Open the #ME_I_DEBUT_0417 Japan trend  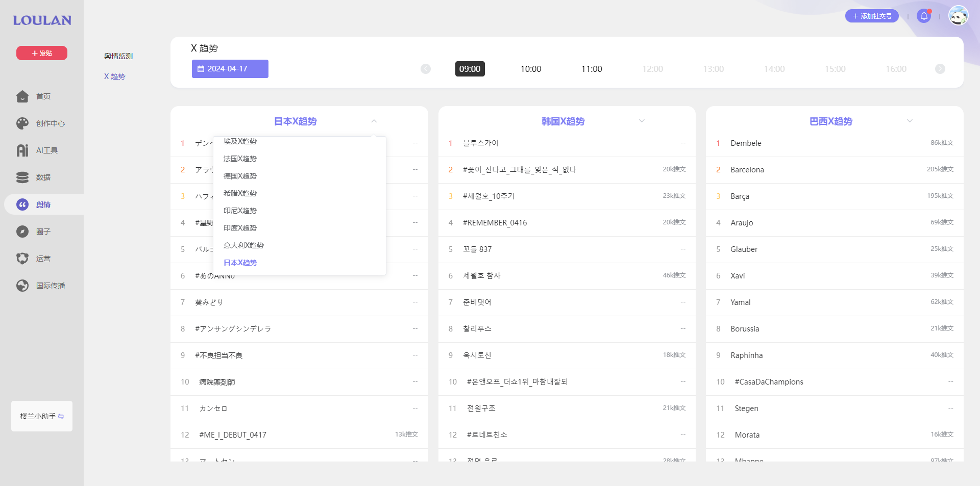[299, 435]
